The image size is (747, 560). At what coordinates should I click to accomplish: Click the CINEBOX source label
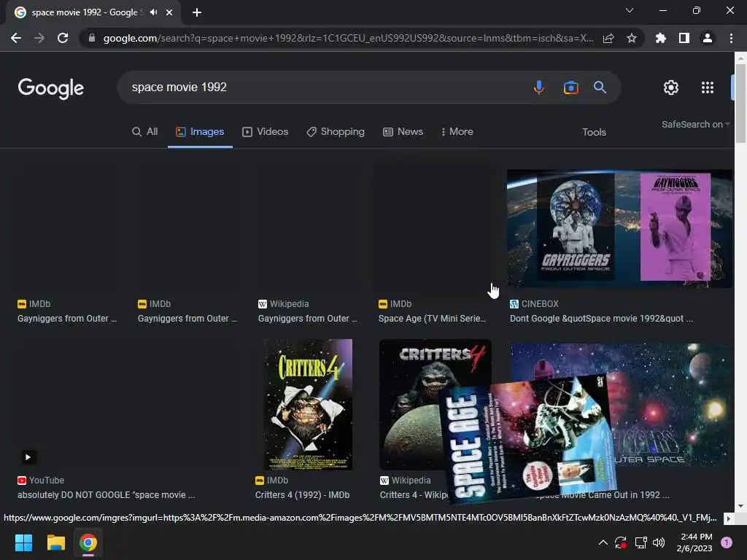pyautogui.click(x=534, y=304)
